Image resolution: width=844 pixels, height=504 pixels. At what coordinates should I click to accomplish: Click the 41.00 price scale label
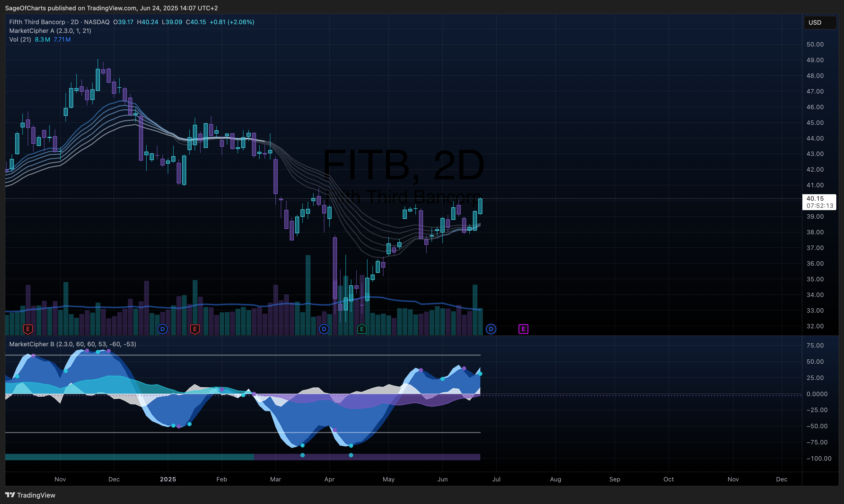815,185
